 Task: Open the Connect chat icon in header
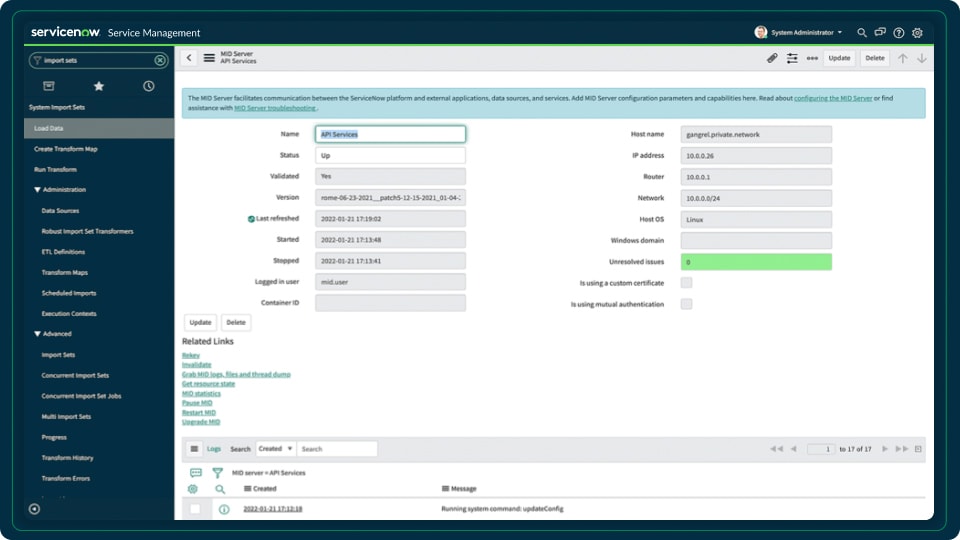click(x=880, y=32)
